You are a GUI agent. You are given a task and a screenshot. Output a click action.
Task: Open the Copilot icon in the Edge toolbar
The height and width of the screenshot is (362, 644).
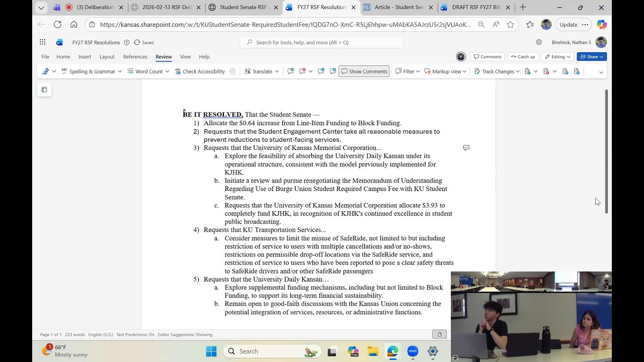pyautogui.click(x=601, y=24)
